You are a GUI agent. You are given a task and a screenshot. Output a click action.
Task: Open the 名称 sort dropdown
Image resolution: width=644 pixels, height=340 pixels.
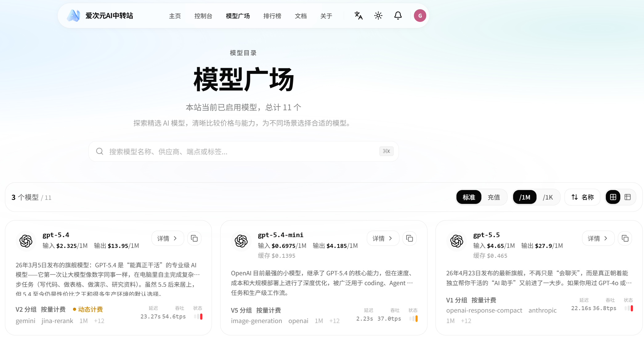point(582,197)
